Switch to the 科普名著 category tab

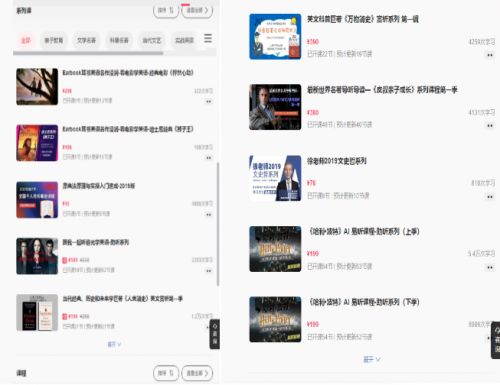click(119, 41)
